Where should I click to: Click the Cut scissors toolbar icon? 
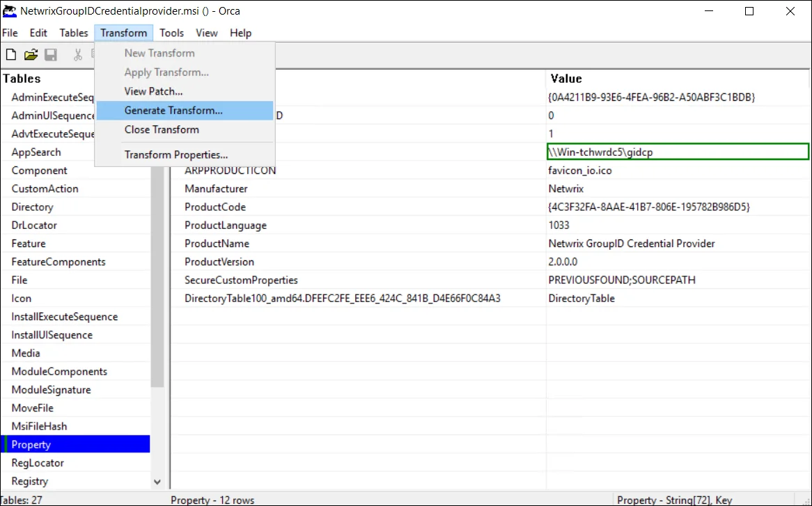point(78,55)
